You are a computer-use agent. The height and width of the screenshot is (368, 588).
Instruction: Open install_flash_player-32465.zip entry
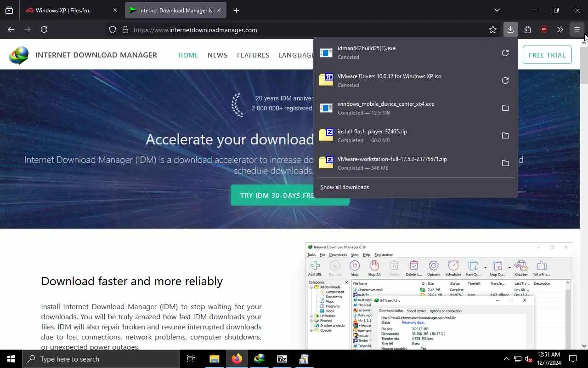(x=404, y=135)
